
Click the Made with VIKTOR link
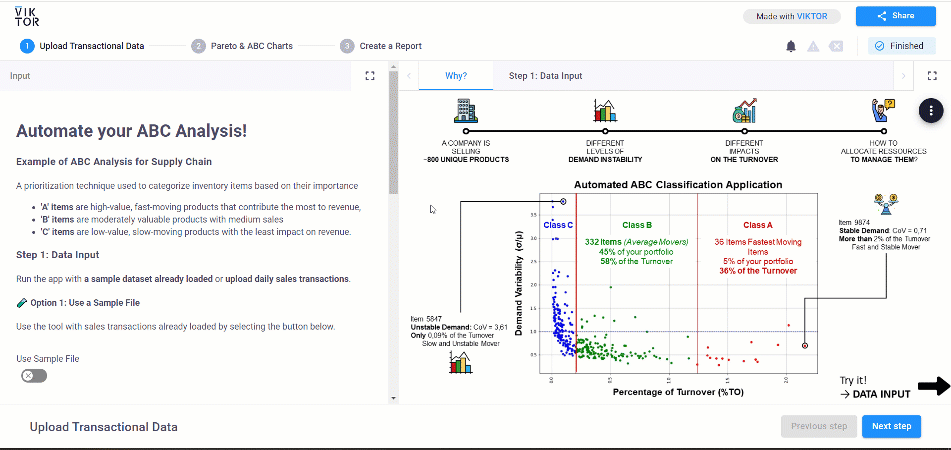[x=792, y=16]
